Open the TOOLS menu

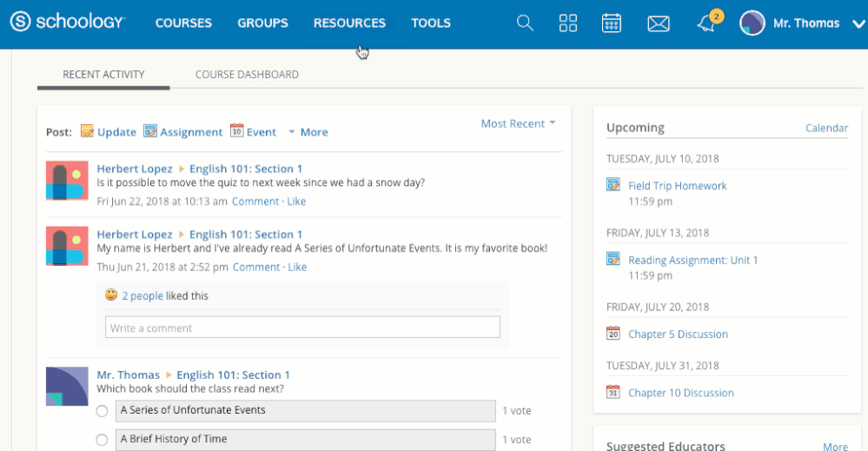pos(431,23)
